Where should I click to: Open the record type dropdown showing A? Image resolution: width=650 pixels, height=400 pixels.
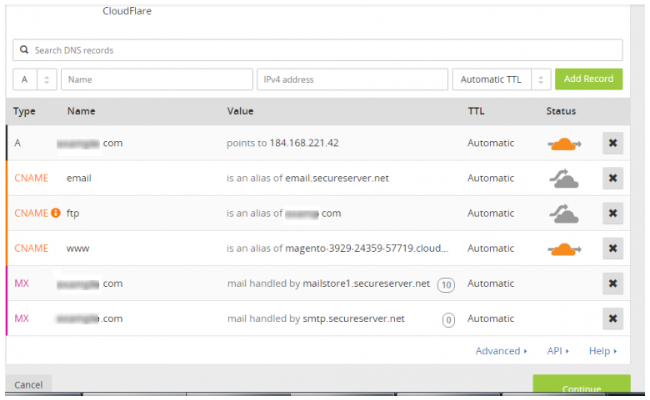(35, 79)
